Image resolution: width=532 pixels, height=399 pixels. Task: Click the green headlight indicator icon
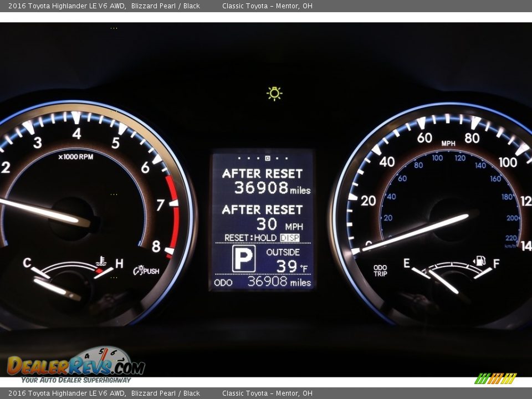274,94
